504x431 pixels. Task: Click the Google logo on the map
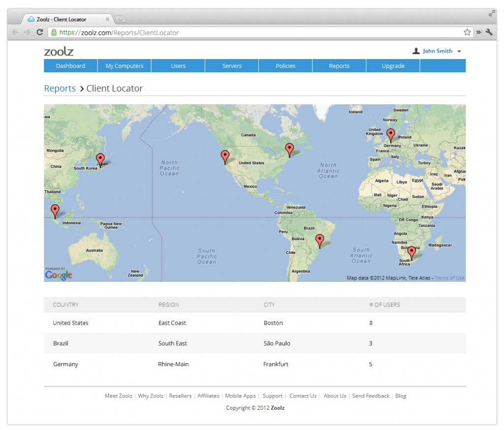tap(58, 275)
